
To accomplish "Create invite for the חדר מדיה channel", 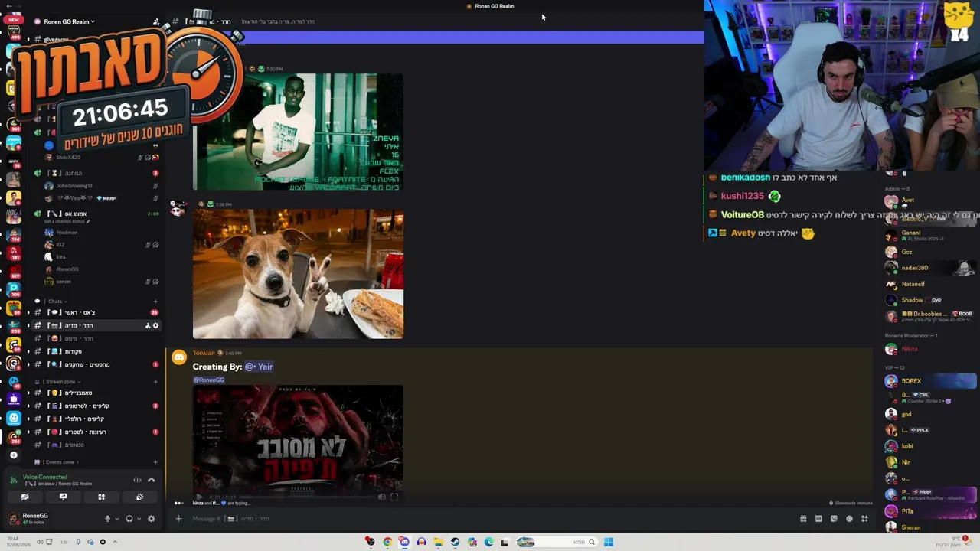I will click(x=148, y=325).
